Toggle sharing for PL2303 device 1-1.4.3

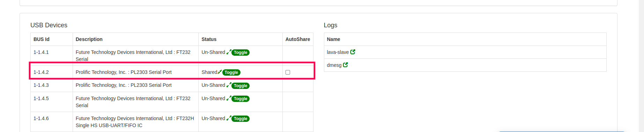[x=240, y=86]
